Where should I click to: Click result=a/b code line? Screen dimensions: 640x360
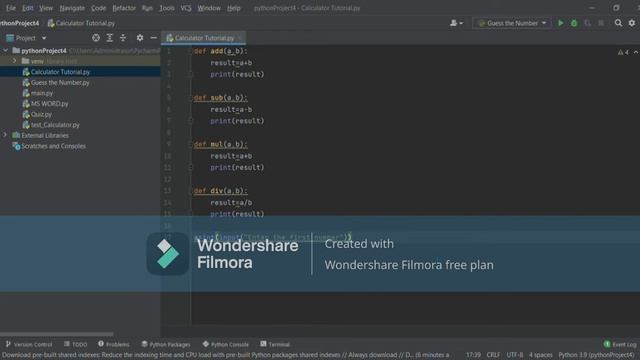231,202
